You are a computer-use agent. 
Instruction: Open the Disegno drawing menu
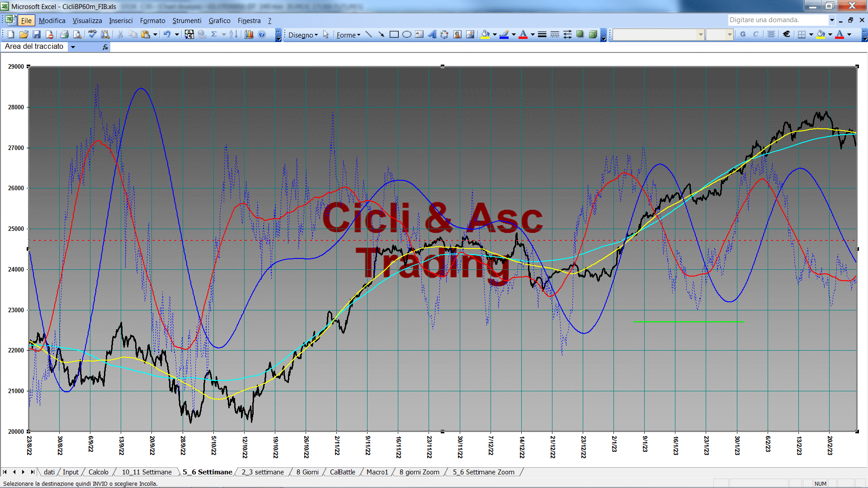pyautogui.click(x=303, y=35)
